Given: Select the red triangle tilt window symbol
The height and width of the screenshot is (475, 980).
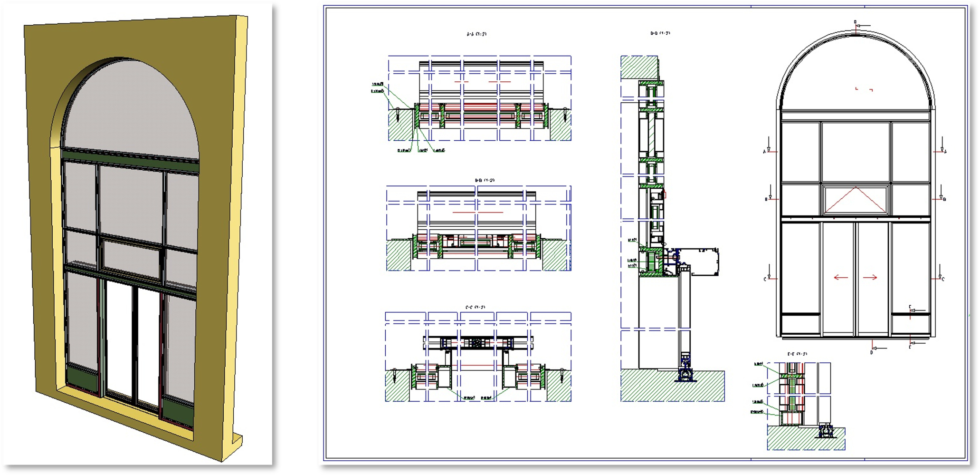Looking at the screenshot, I should 856,200.
